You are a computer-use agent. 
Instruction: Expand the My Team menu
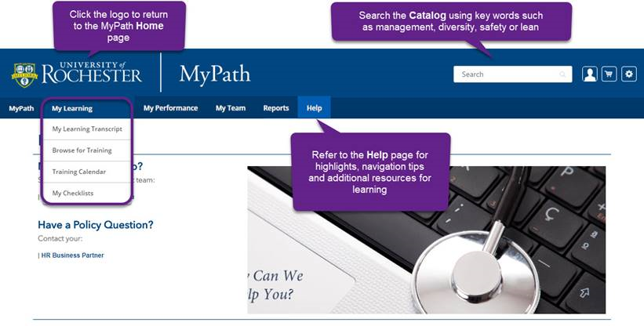click(231, 108)
